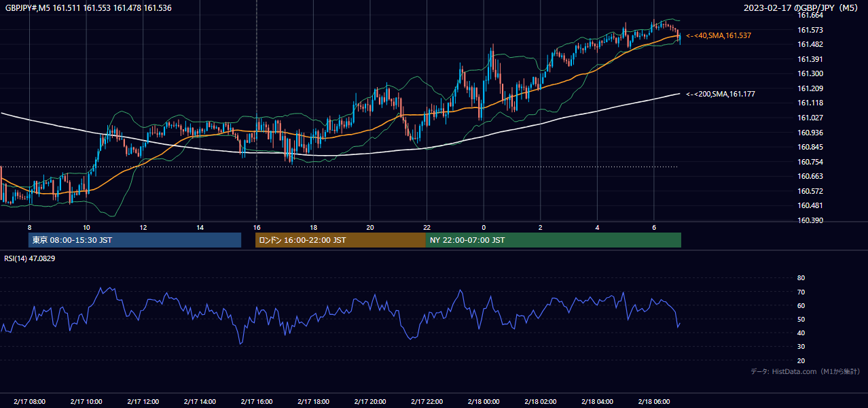The height and width of the screenshot is (408, 868).
Task: Click price scale value 161.664
Action: pos(810,15)
